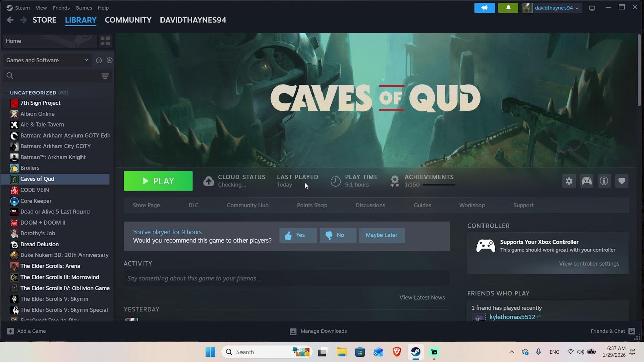Image resolution: width=644 pixels, height=362 pixels.
Task: Add Caves of Qud to favorites heart
Action: coord(622,181)
